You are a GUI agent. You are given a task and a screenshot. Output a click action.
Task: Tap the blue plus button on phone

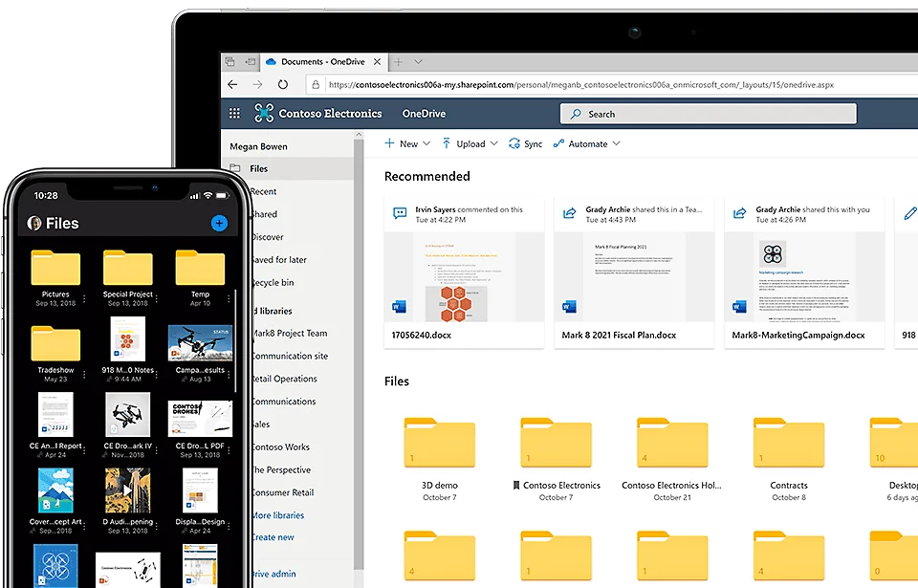coord(219,223)
